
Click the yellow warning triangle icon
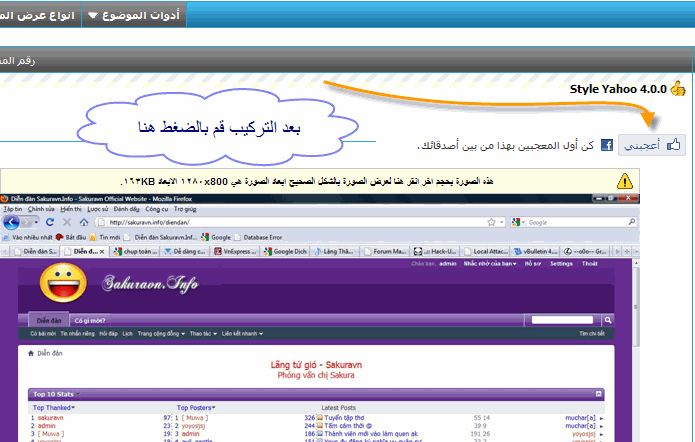coord(625,181)
